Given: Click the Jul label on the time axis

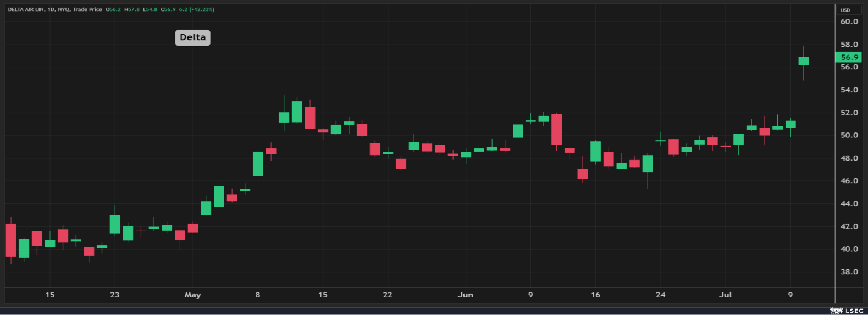Looking at the screenshot, I should [725, 295].
